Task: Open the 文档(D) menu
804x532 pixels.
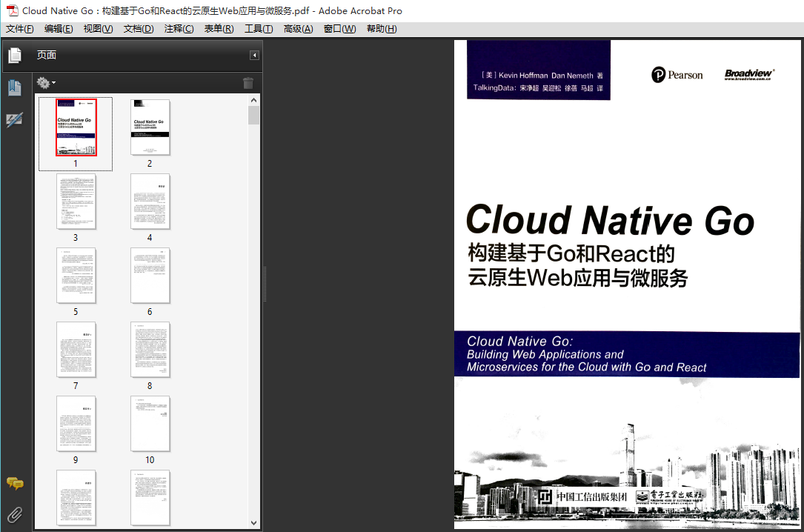Action: pyautogui.click(x=139, y=29)
